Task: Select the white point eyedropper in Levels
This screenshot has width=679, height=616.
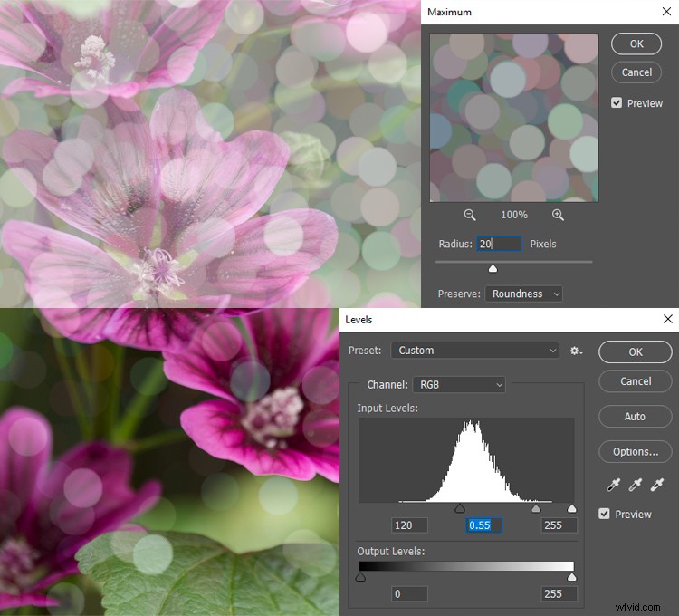Action: (657, 485)
